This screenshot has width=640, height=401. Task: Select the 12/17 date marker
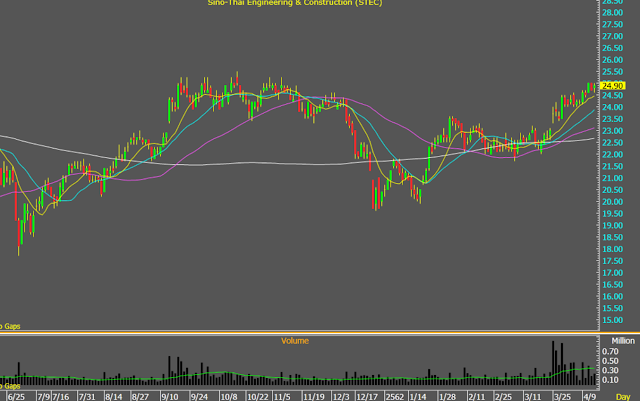[367, 397]
